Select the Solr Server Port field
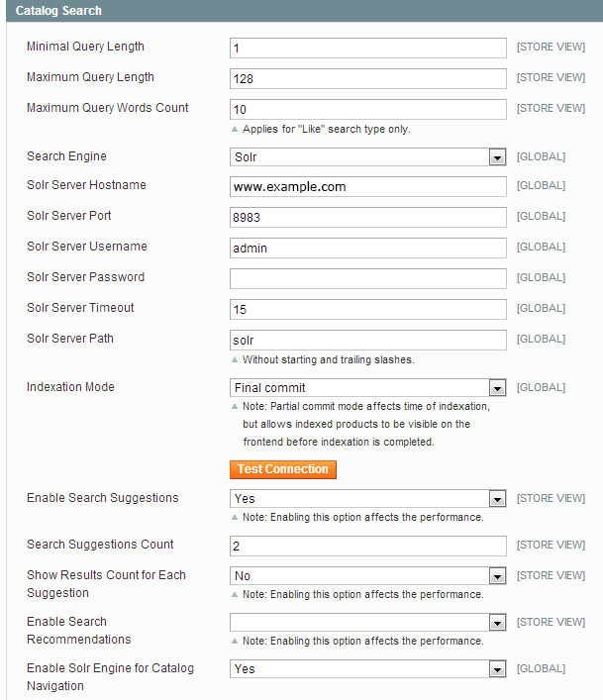The width and height of the screenshot is (603, 700). click(x=367, y=217)
